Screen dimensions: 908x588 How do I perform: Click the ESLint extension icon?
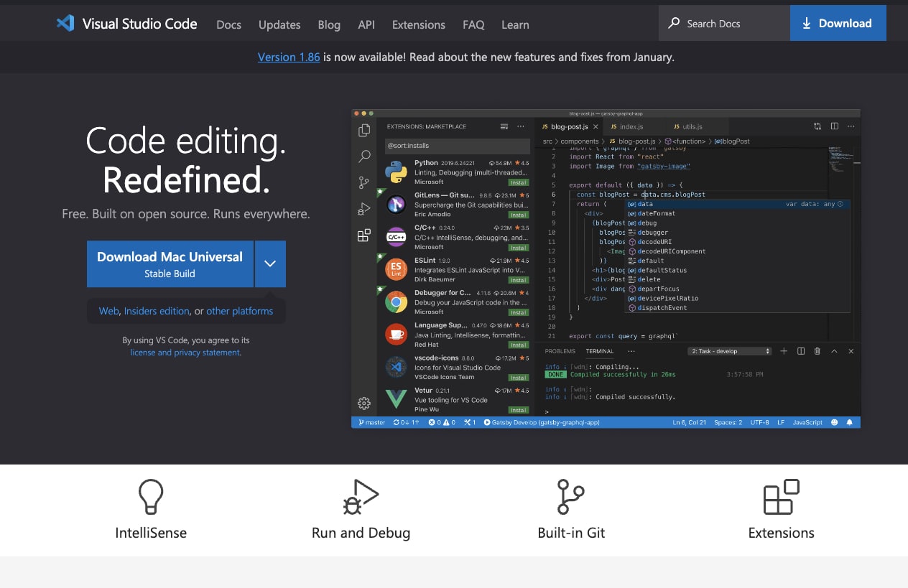396,270
